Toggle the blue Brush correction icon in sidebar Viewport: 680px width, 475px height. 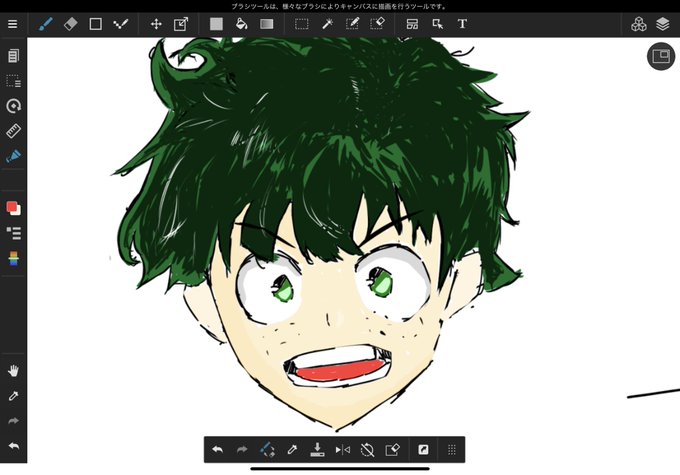(13, 156)
